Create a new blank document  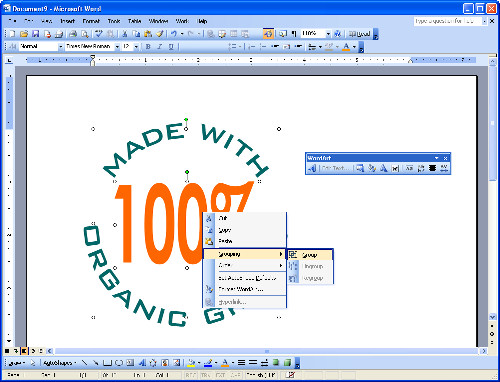point(12,34)
